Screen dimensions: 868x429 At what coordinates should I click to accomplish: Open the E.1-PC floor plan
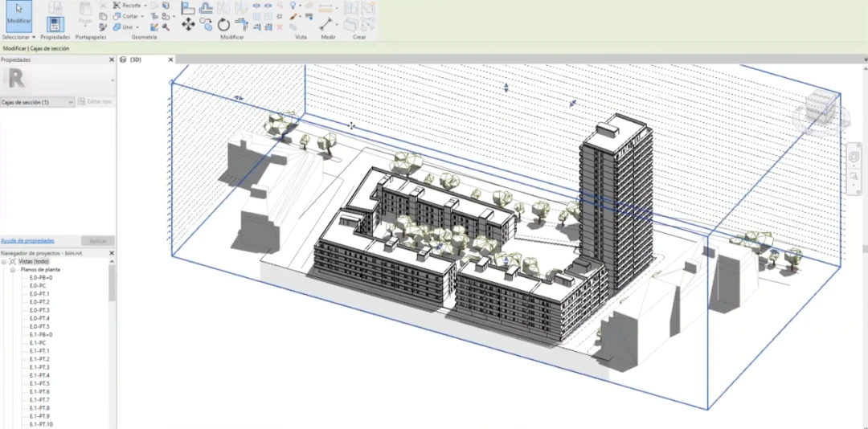38,343
